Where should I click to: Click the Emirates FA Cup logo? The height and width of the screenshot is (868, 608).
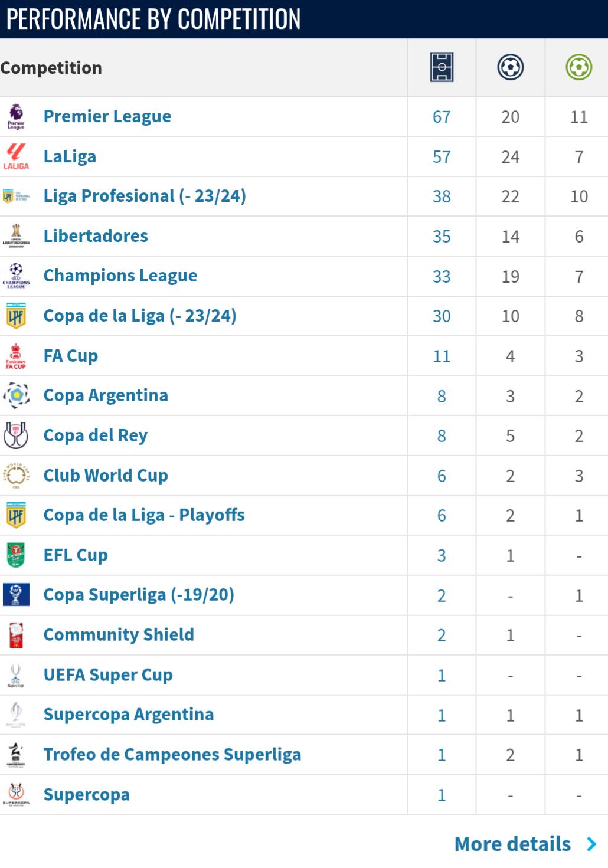tap(16, 356)
